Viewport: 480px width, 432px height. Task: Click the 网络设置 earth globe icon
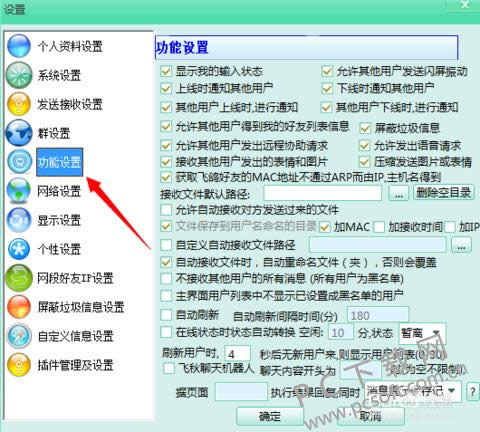pos(19,191)
